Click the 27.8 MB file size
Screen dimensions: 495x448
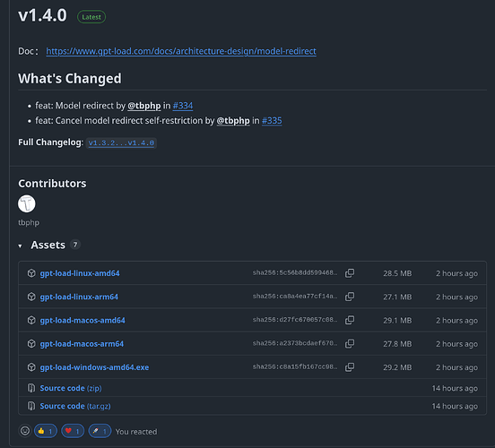pos(397,344)
